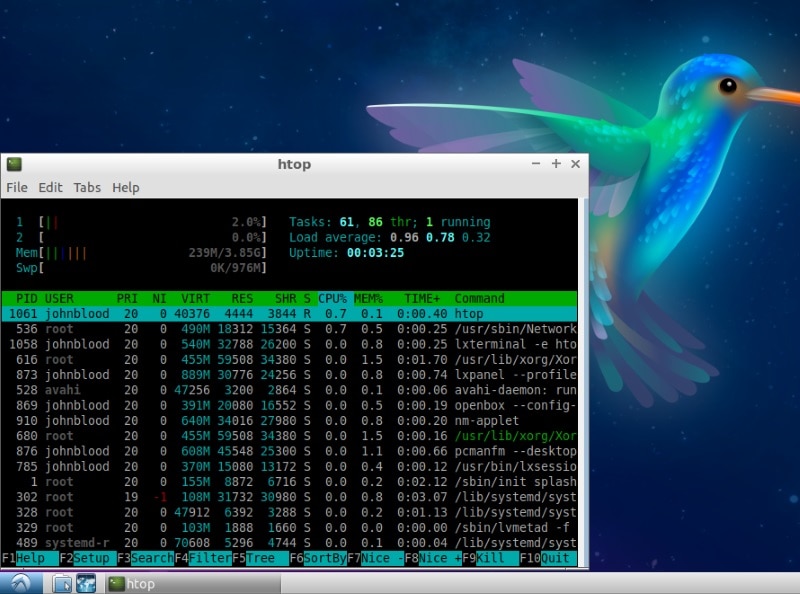Select the pcmanfm --desktop process row
Viewport: 800px width, 594px height.
[289, 451]
